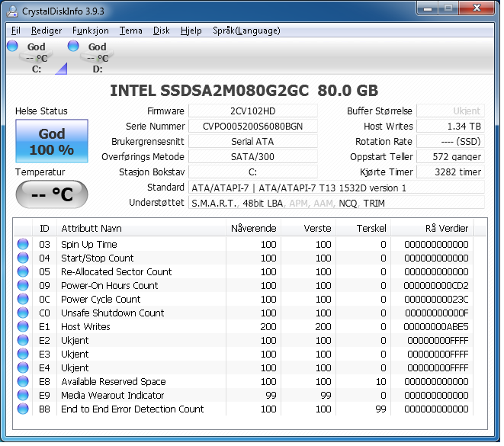
Task: Open the Fil menu
Action: click(x=16, y=30)
